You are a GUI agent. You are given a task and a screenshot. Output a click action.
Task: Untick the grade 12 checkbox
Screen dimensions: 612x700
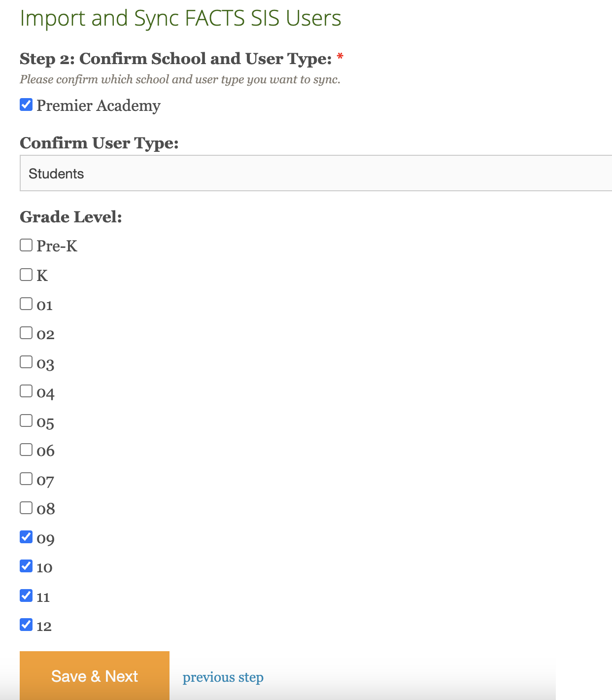[x=26, y=625]
